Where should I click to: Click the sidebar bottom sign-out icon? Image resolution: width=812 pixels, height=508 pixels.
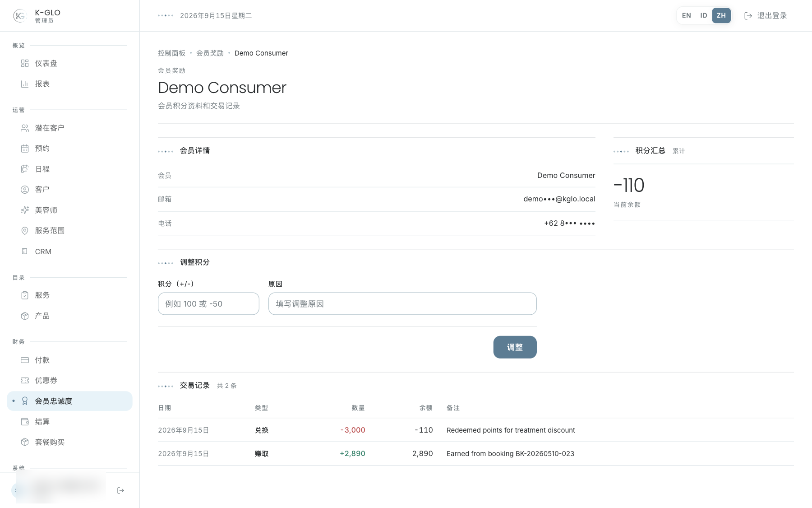(x=120, y=490)
